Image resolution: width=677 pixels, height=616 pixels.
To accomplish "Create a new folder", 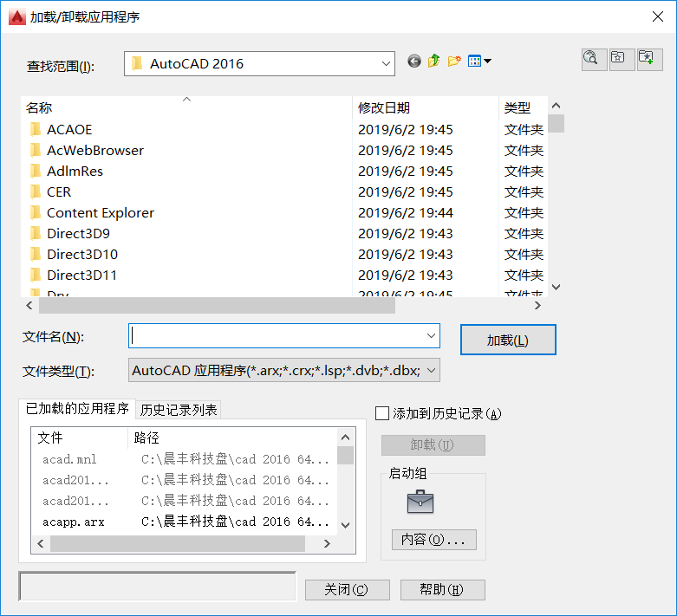I will click(x=454, y=61).
